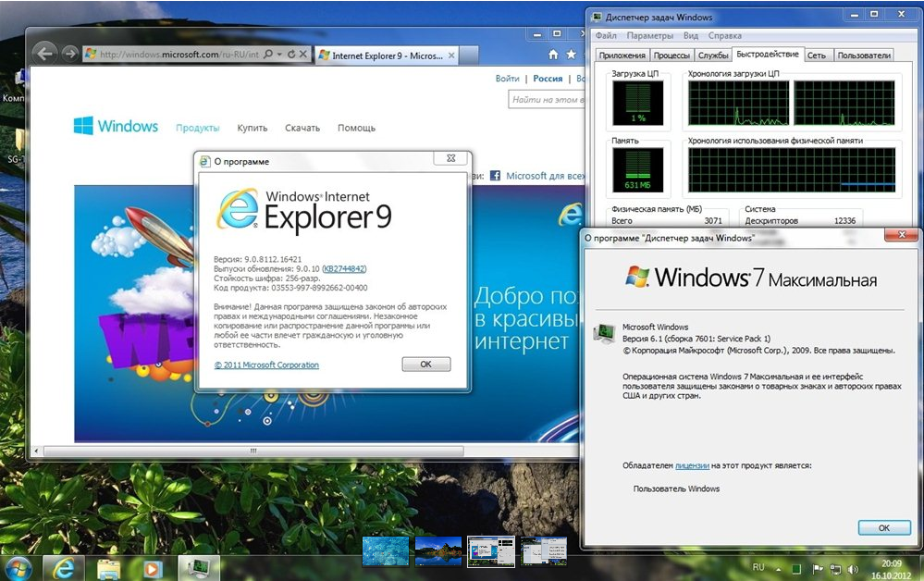Switch to the Процессы tab
Viewport: 924px width, 581px height.
[x=671, y=56]
